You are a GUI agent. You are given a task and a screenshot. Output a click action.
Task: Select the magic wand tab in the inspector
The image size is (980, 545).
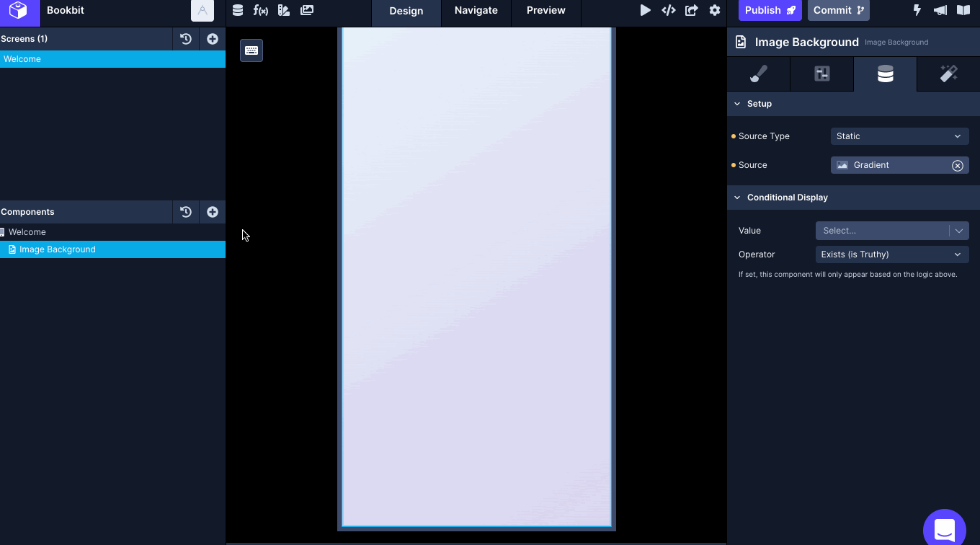[948, 74]
